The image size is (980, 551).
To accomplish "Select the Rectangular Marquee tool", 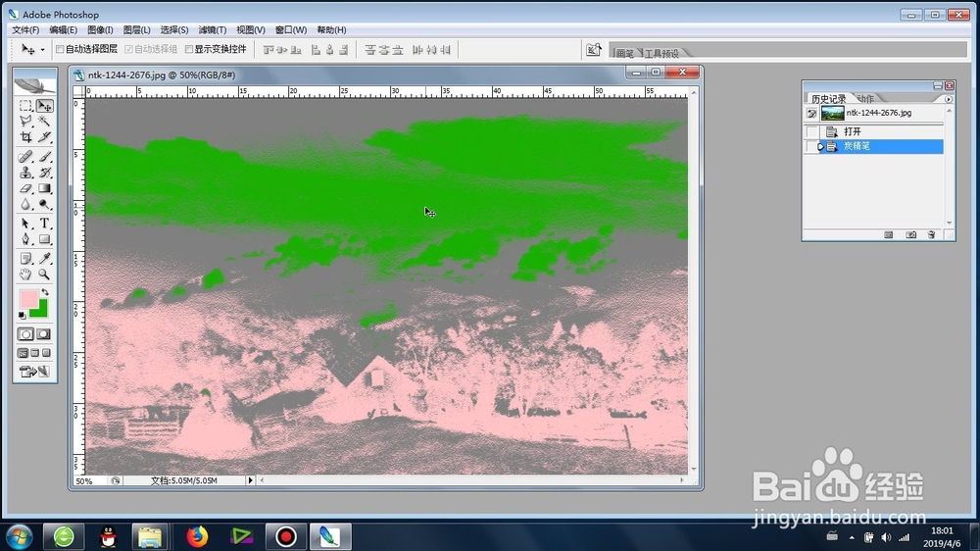I will pyautogui.click(x=25, y=106).
